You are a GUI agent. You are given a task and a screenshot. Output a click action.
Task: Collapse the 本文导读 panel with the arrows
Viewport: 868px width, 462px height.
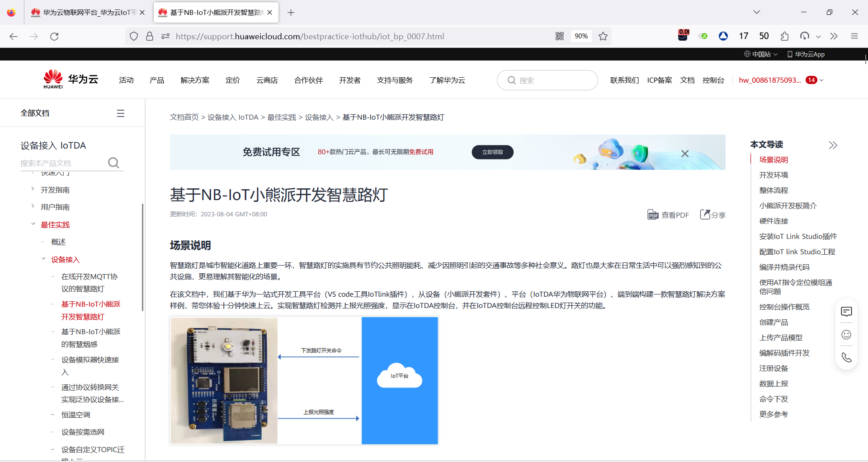coord(833,145)
